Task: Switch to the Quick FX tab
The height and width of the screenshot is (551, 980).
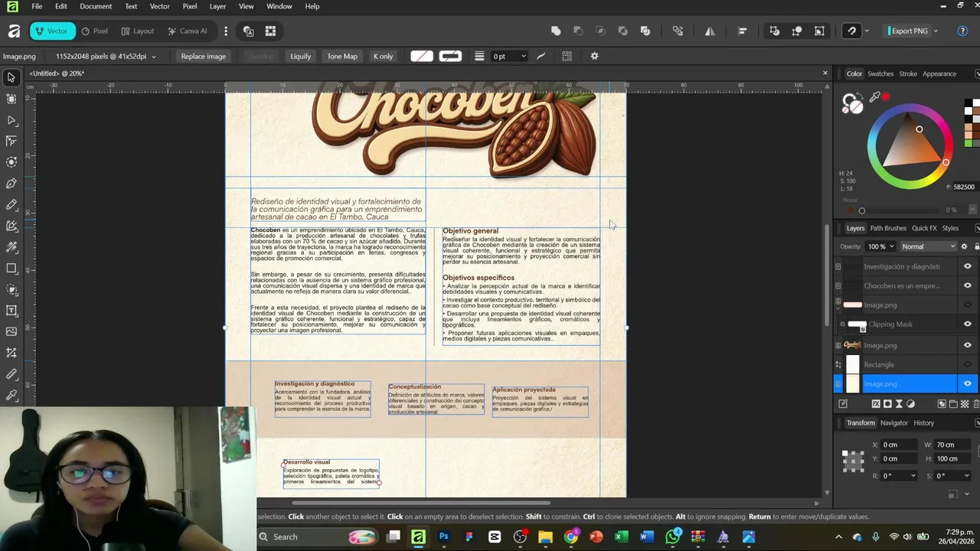Action: (x=924, y=228)
